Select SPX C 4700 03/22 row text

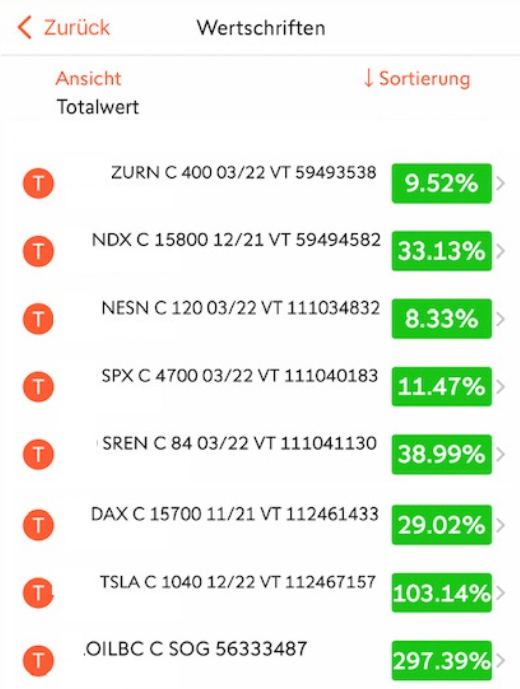[240, 376]
